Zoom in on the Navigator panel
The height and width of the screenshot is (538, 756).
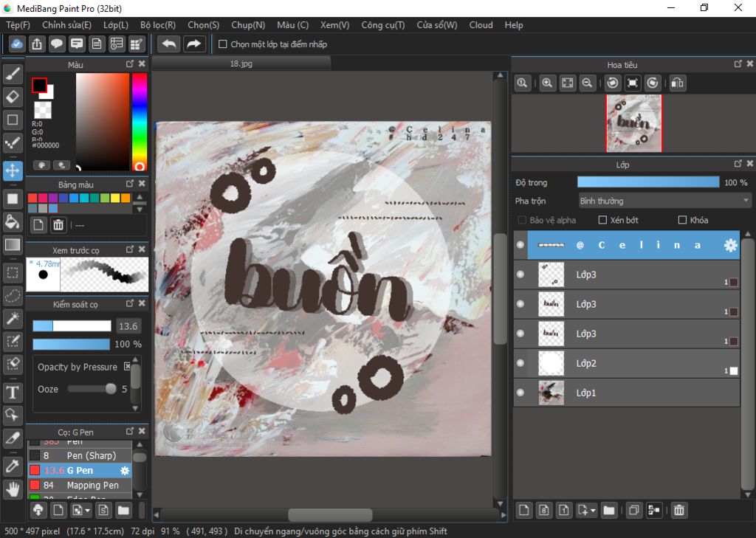tap(547, 83)
